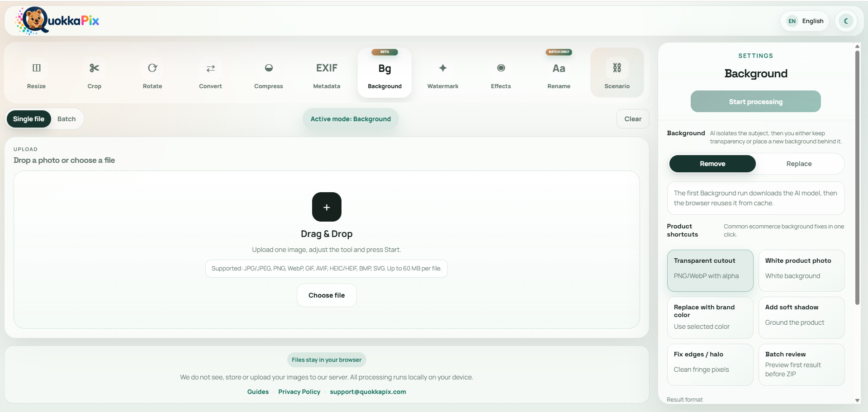
Task: Click the Active mode: Background badge
Action: [x=351, y=119]
